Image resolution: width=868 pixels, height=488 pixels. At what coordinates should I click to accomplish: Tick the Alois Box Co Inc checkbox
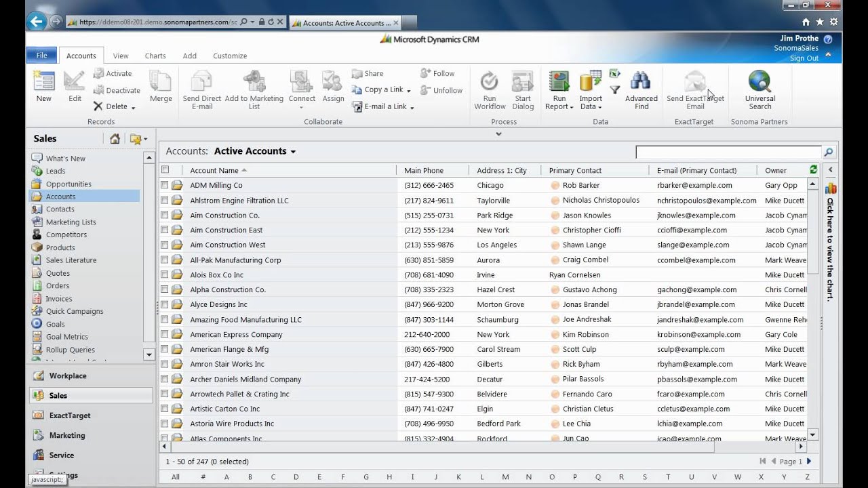coord(165,274)
